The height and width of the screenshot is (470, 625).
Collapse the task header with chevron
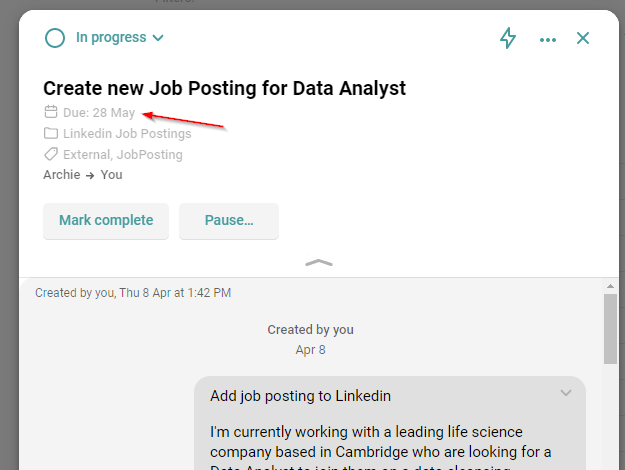pyautogui.click(x=318, y=262)
